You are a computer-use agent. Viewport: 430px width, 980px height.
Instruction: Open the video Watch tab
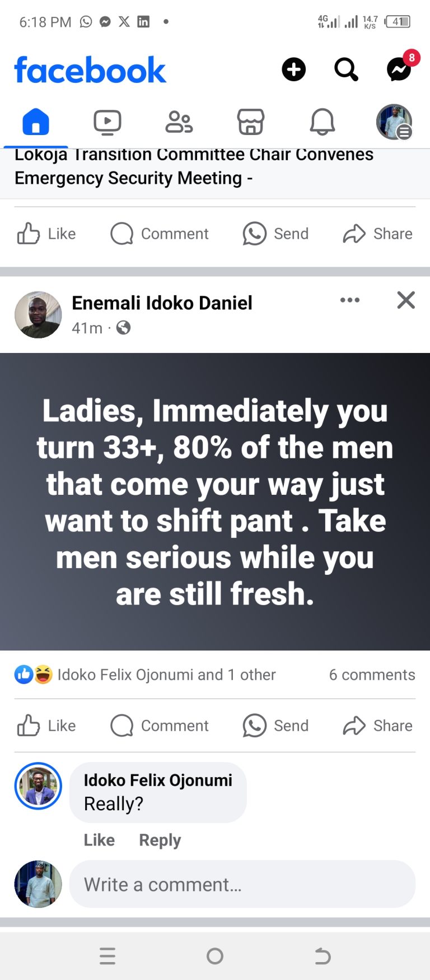click(x=107, y=122)
